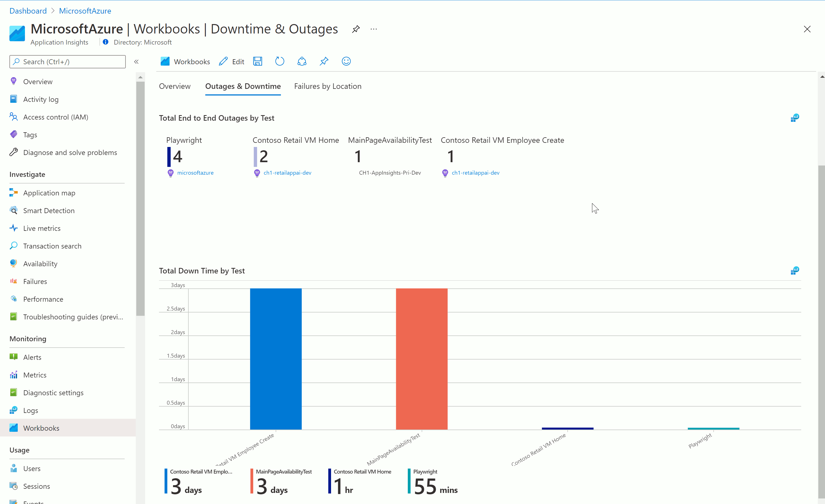This screenshot has height=504, width=825.
Task: Select Workbooks in the sidebar
Action: [68, 428]
